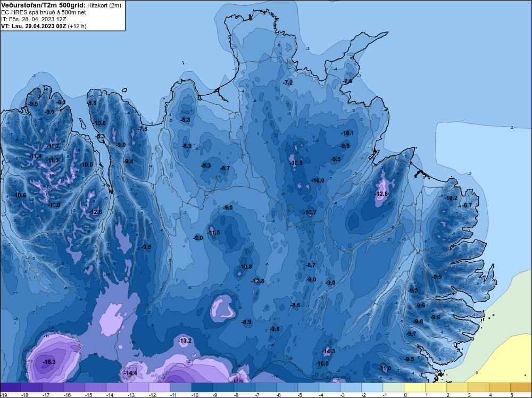This screenshot has height=398, width=532.
Task: Click the -11.5 temperature label
Action: coord(214,233)
